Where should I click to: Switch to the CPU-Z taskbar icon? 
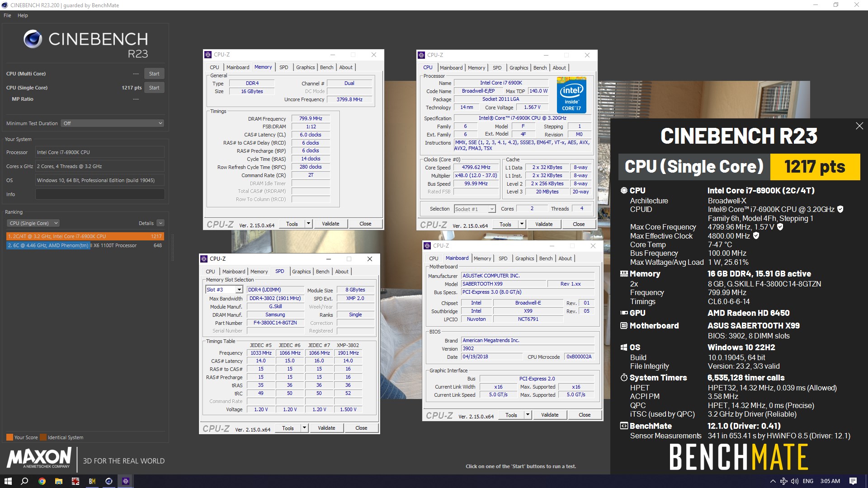coord(126,481)
